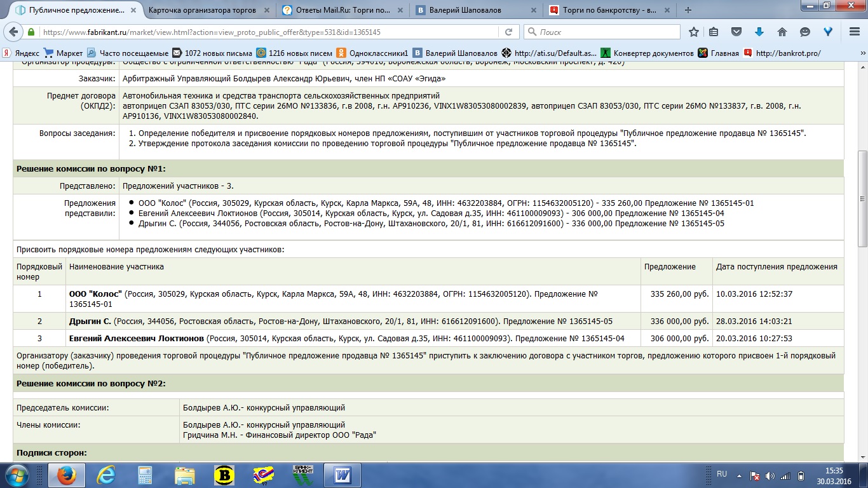This screenshot has height=488, width=868.
Task: Open a new browser tab with plus
Action: tap(688, 10)
